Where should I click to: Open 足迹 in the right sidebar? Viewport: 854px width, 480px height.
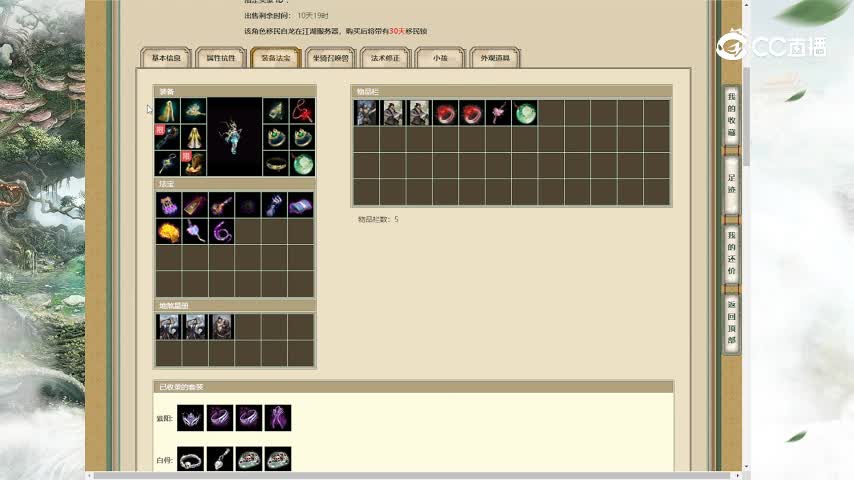coord(731,184)
